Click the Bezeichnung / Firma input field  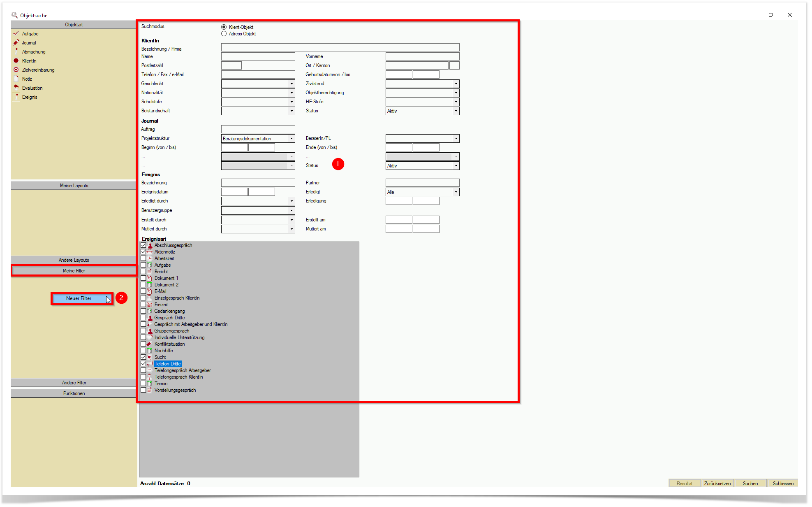point(340,48)
